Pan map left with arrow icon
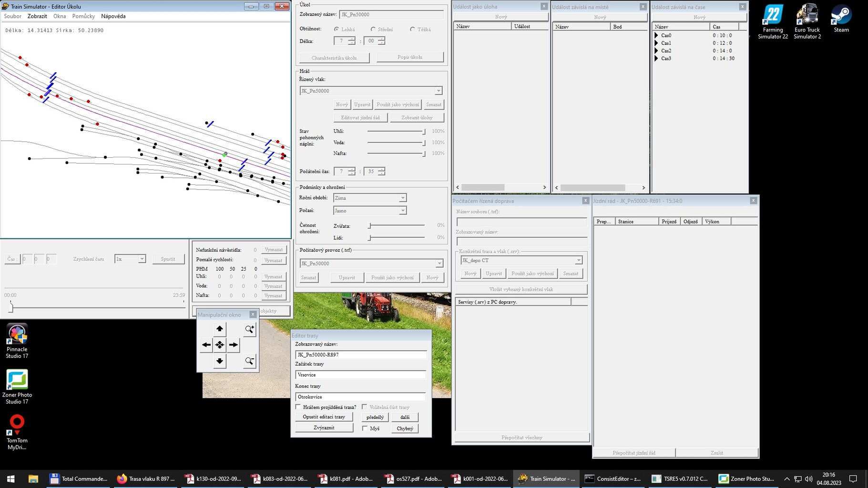Screen dimensions: 868x488 pos(206,345)
